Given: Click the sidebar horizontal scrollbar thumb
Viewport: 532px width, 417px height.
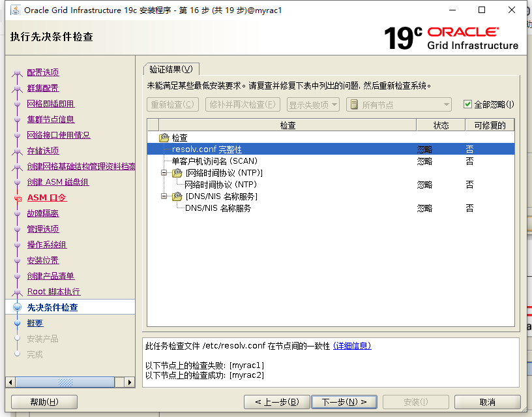Looking at the screenshot, I should click(x=65, y=382).
